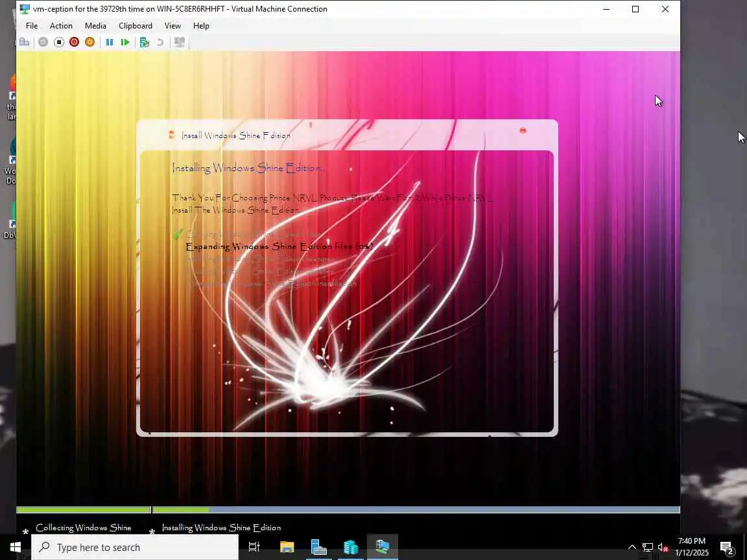Show hidden tray icons with the chevron
The width and height of the screenshot is (747, 560).
click(632, 547)
